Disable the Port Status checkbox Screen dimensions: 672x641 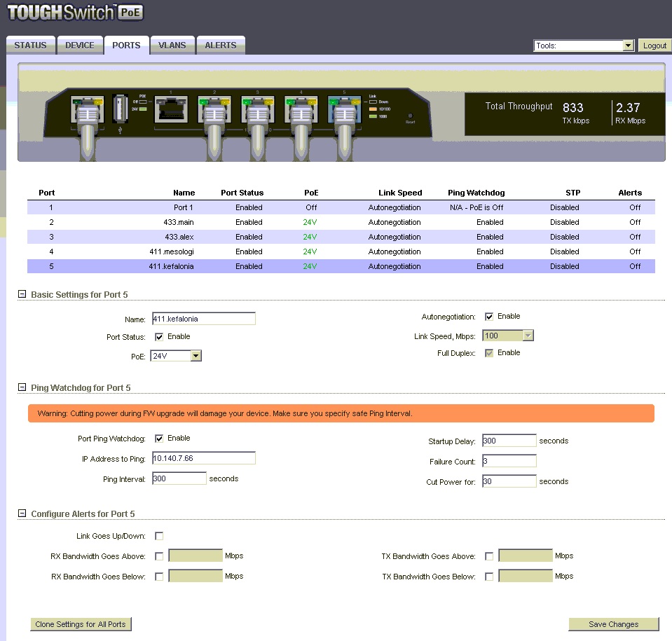159,337
